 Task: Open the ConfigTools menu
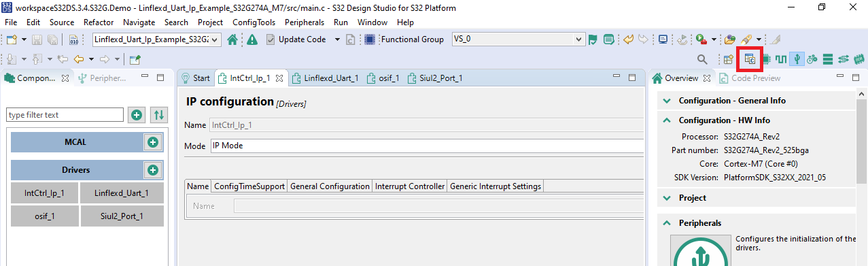click(x=254, y=22)
